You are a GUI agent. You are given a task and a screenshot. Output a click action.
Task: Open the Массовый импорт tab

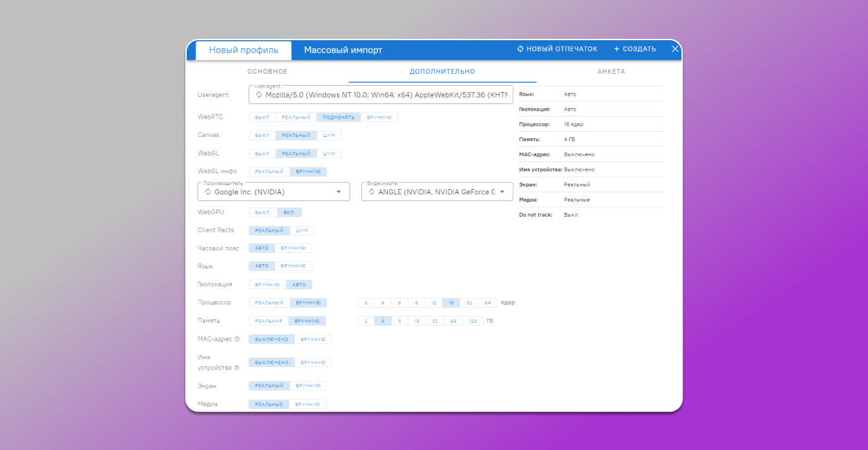click(343, 50)
